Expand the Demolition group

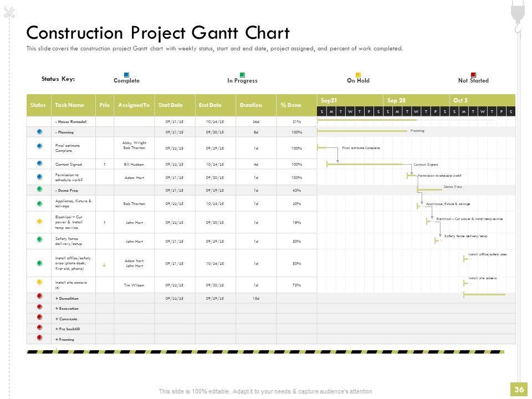(x=57, y=299)
